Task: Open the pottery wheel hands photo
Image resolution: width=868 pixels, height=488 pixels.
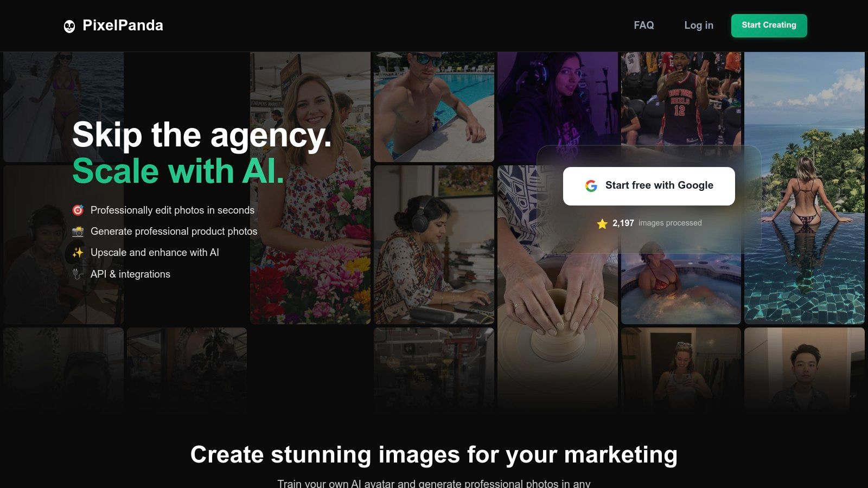Action: pyautogui.click(x=557, y=287)
